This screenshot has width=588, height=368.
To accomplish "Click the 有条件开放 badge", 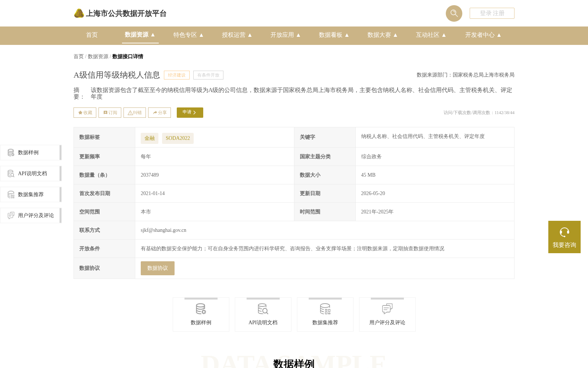I will tap(208, 75).
